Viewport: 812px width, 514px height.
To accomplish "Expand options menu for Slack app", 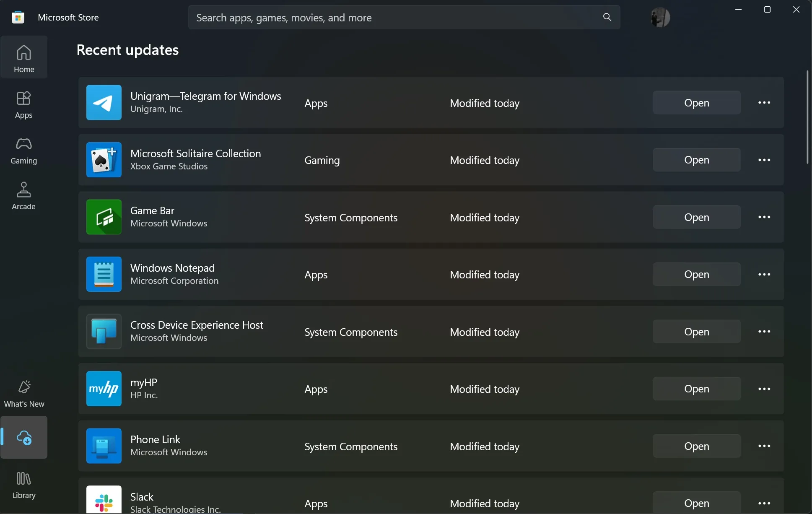I will [x=764, y=503].
